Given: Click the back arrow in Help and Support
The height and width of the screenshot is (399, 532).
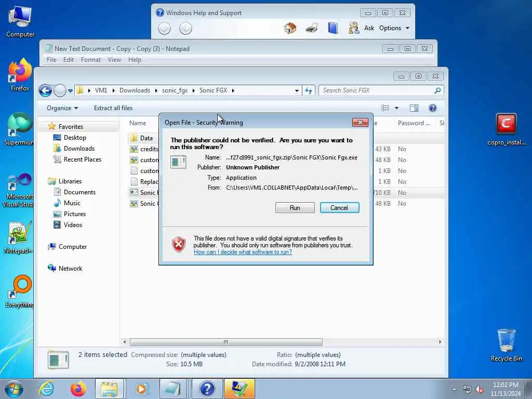Looking at the screenshot, I should pos(165,28).
